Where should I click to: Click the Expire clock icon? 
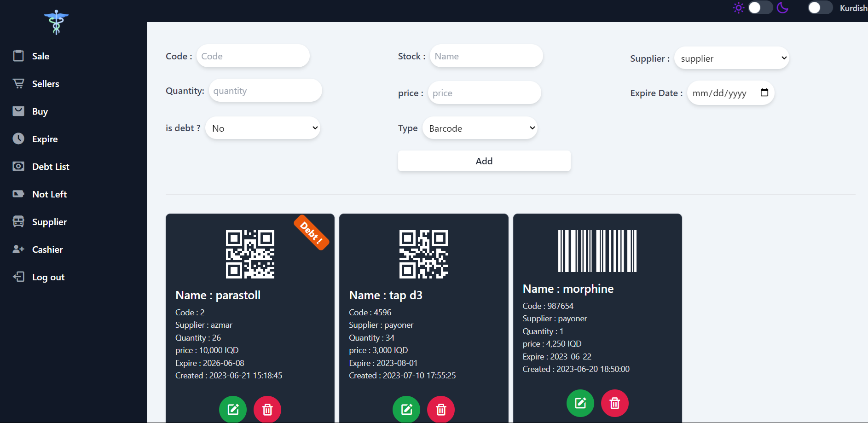(x=18, y=139)
